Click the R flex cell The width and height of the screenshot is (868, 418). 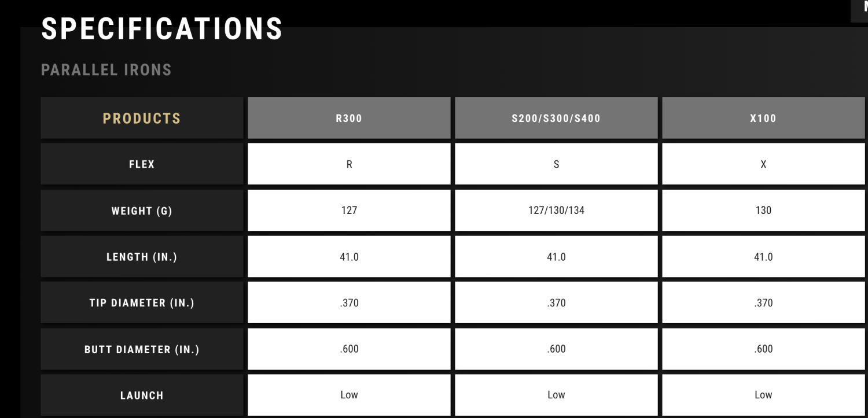349,164
